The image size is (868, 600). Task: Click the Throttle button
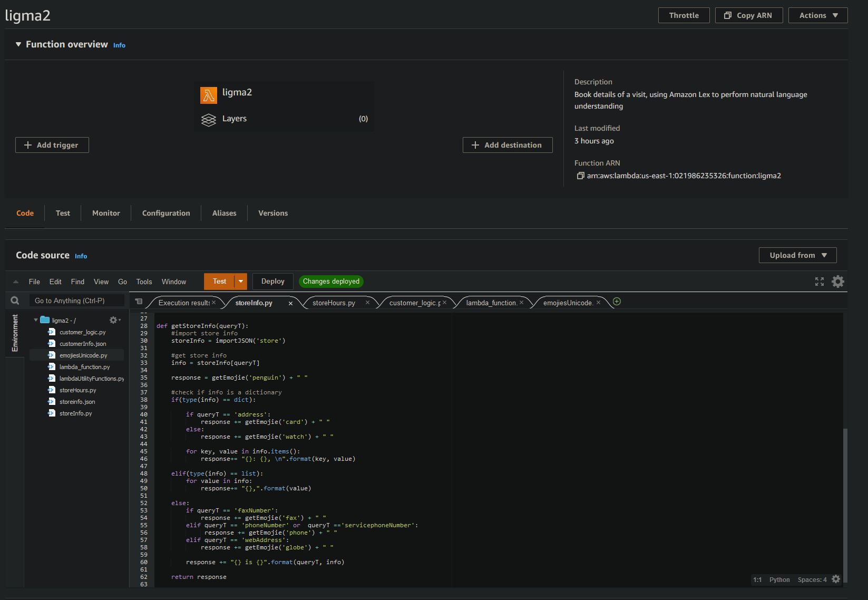(x=684, y=15)
